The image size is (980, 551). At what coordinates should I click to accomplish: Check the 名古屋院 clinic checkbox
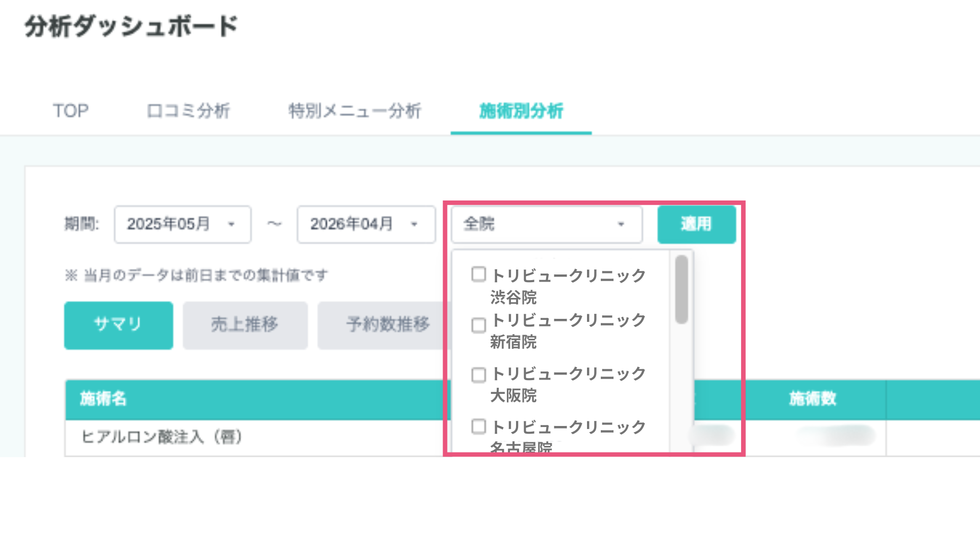(478, 427)
